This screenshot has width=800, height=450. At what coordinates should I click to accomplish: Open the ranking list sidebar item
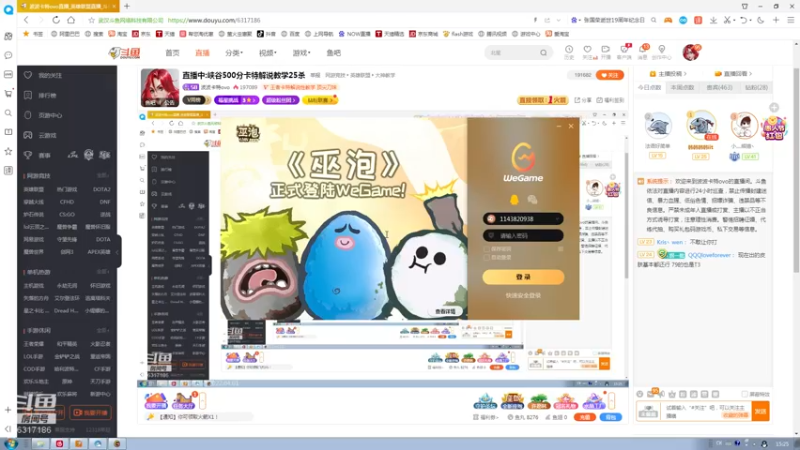click(46, 95)
